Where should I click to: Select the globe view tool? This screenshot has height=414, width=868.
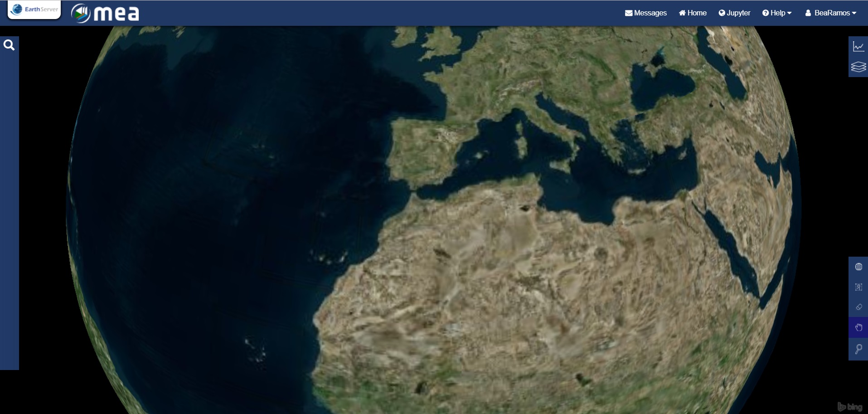858,267
